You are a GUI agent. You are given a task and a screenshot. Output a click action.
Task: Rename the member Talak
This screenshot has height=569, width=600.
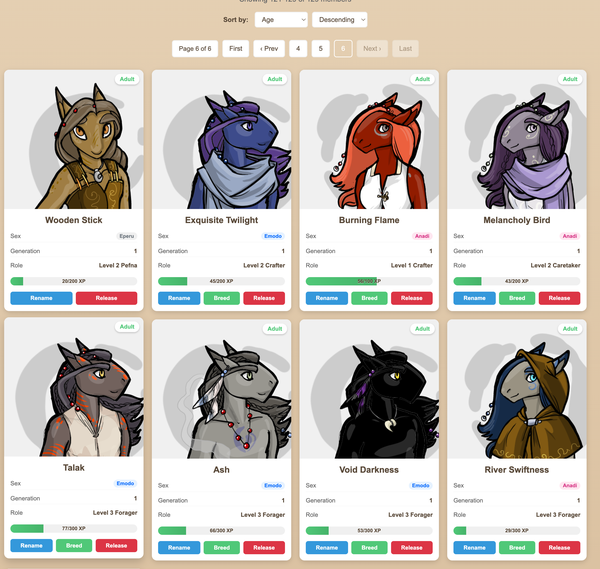coord(31,546)
